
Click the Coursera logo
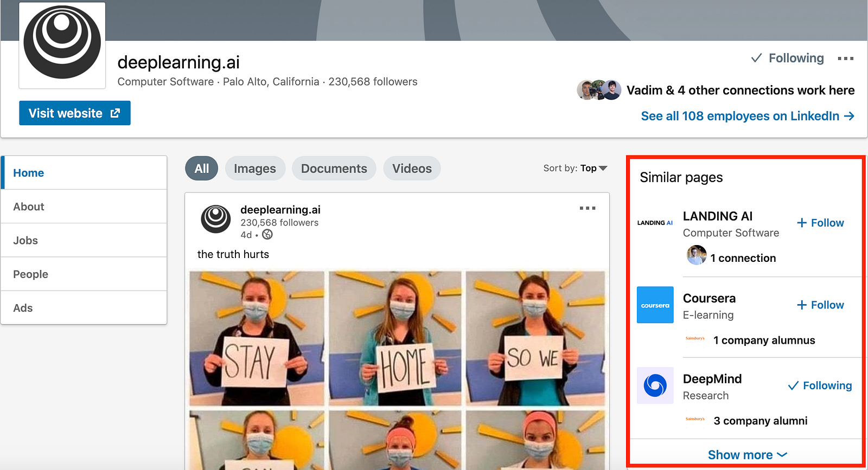[x=655, y=305]
